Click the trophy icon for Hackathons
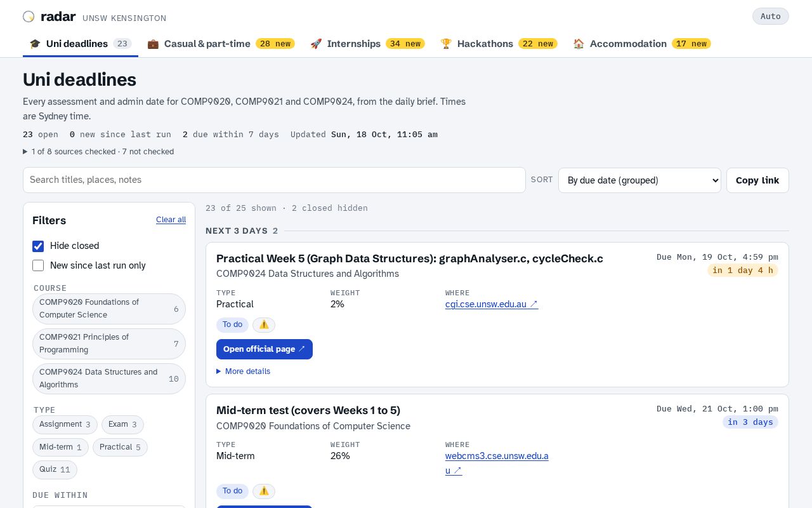This screenshot has width=812, height=508. [x=446, y=44]
